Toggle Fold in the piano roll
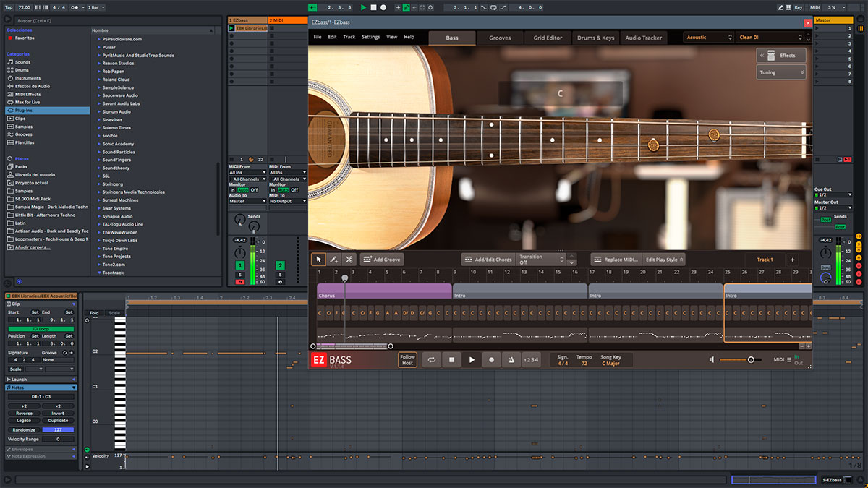Image resolution: width=868 pixels, height=488 pixels. pos(94,313)
